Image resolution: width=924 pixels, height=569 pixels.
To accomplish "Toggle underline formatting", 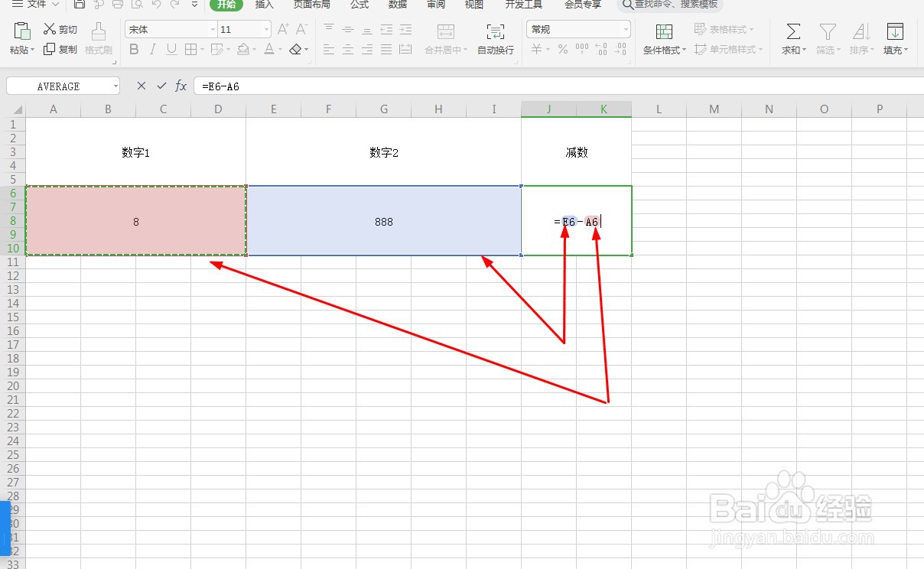I will pos(171,49).
